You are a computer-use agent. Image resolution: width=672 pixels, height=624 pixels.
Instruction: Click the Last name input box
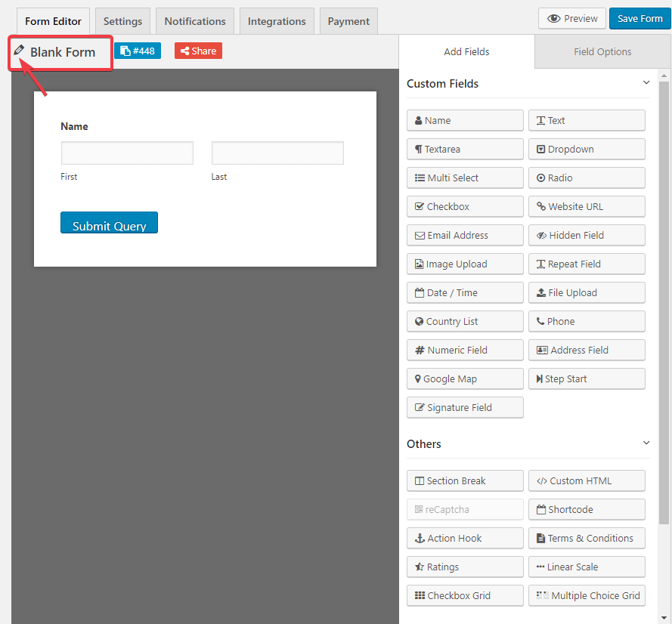(277, 153)
